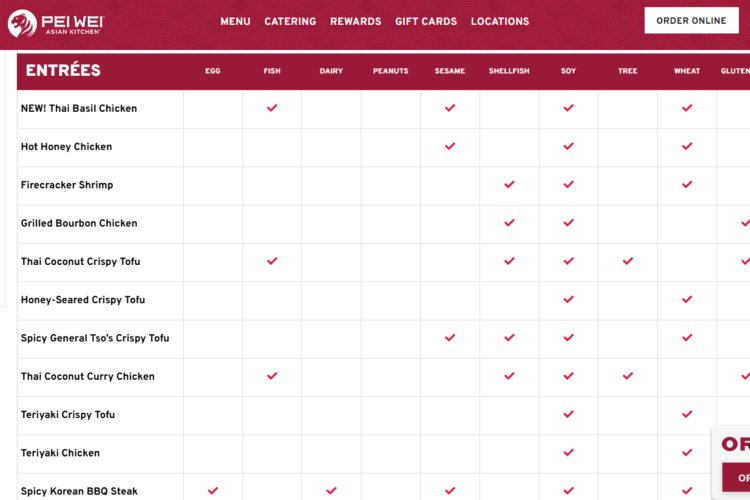Open LOCATIONS from the top navigation
750x500 pixels.
(500, 22)
